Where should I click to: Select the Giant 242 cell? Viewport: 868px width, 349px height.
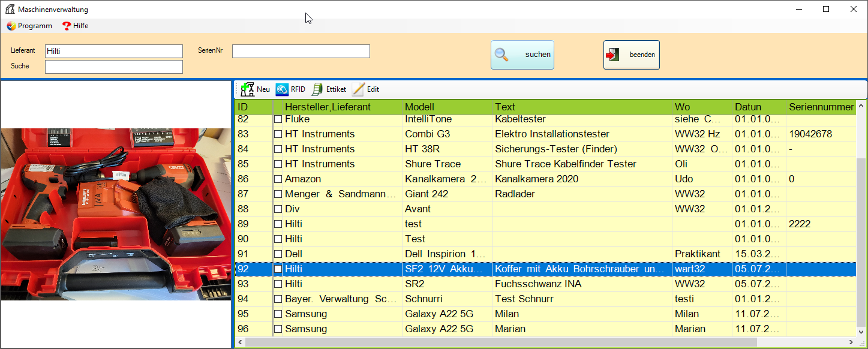click(x=447, y=194)
